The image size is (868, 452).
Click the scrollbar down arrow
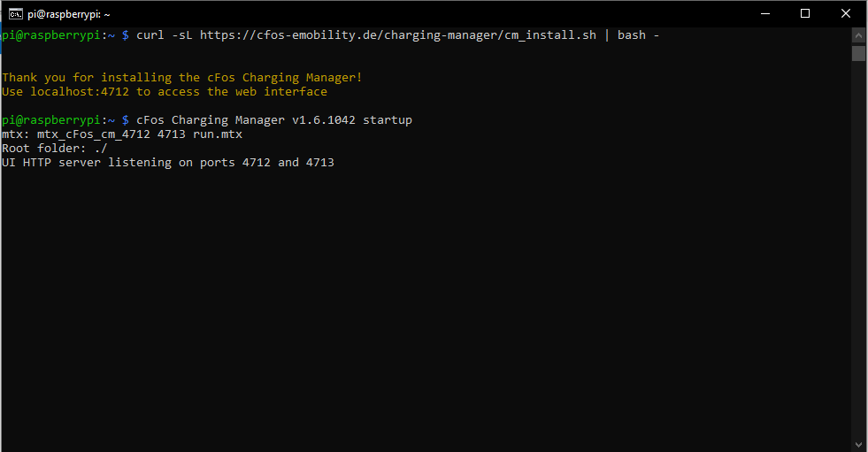pyautogui.click(x=858, y=443)
